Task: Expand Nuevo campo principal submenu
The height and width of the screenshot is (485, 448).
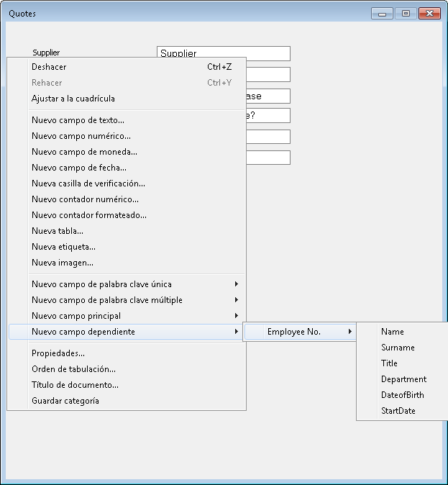Action: pyautogui.click(x=127, y=315)
